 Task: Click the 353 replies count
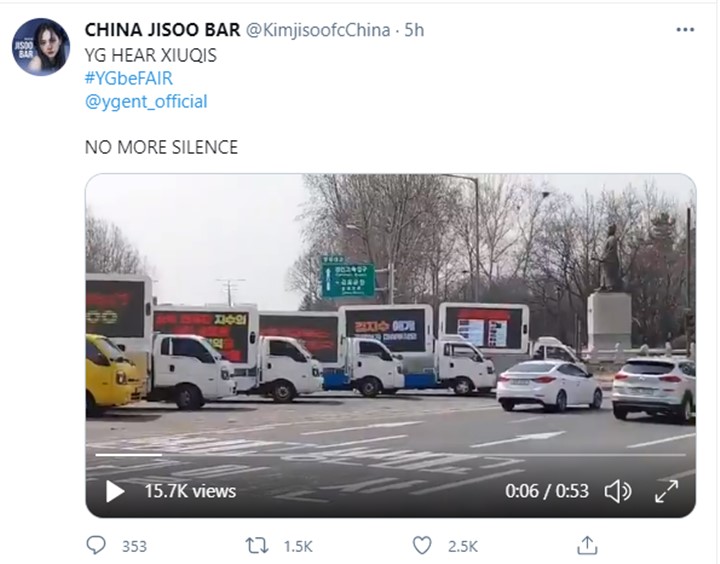(x=134, y=547)
